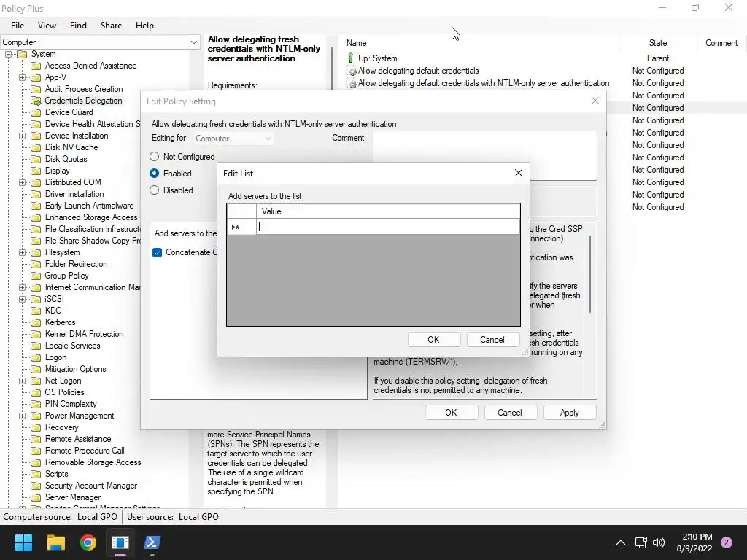Open File Explorer from the taskbar
This screenshot has height=560, width=747.
click(55, 542)
